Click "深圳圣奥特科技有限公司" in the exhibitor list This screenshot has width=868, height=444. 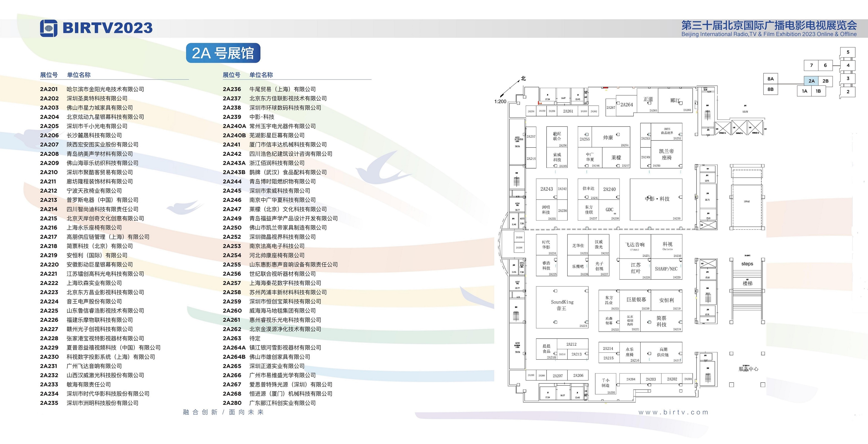click(x=97, y=98)
